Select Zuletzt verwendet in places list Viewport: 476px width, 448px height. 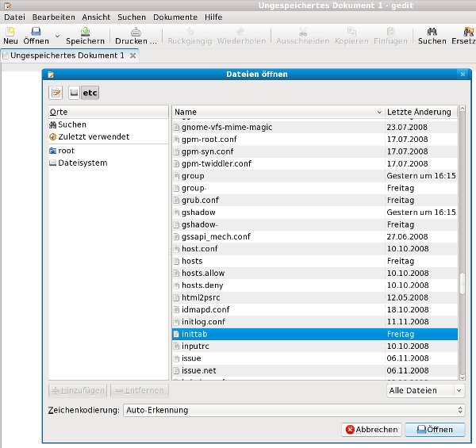94,137
